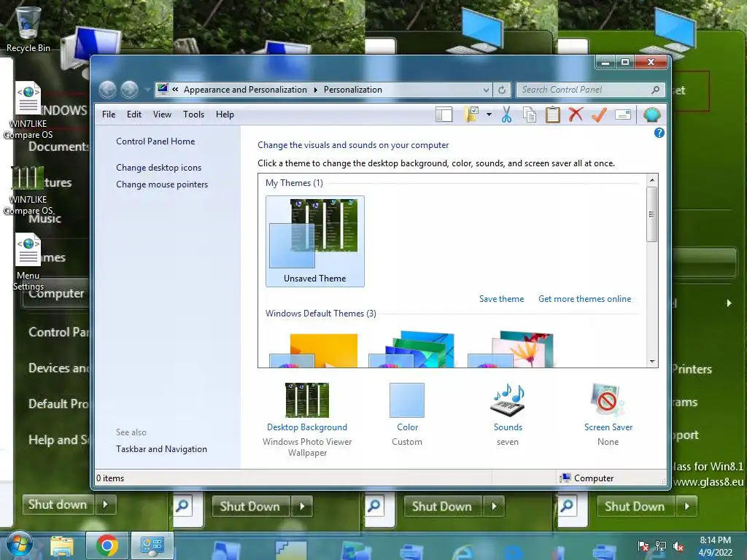Click the Copy pages icon
The height and width of the screenshot is (560, 747).
(530, 114)
